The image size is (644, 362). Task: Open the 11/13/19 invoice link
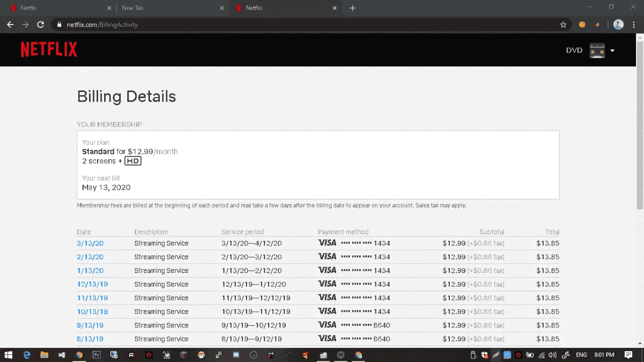coord(92,298)
